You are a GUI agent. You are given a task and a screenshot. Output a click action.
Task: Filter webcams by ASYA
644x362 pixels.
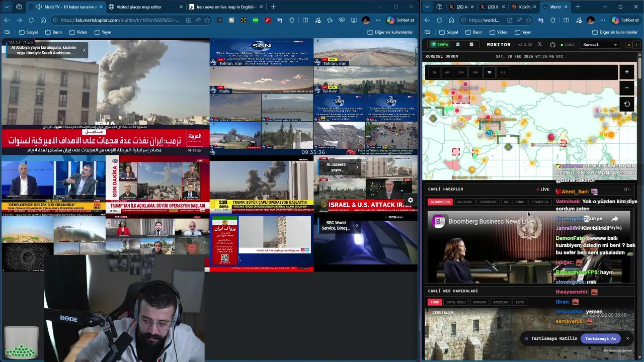(520, 302)
